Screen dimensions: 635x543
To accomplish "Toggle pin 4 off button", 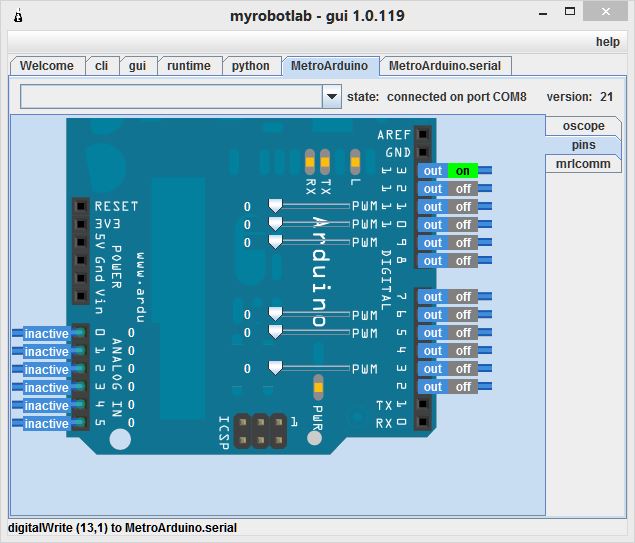I will (462, 351).
